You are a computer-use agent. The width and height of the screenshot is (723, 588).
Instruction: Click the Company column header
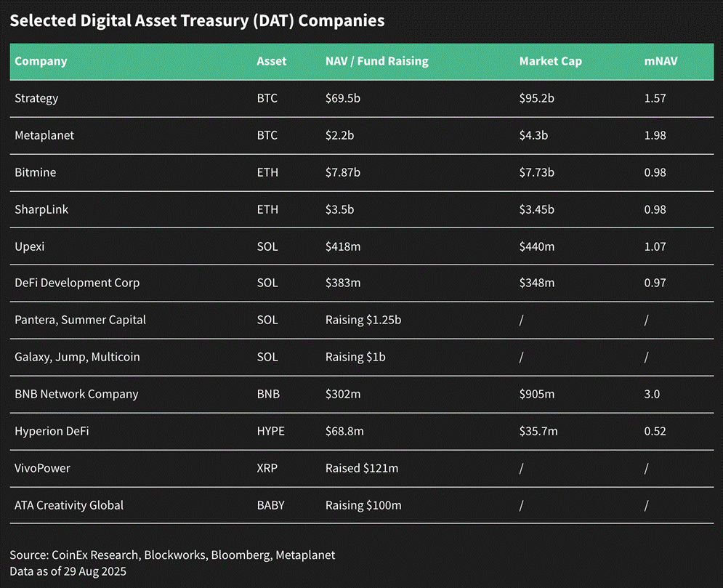coord(41,61)
